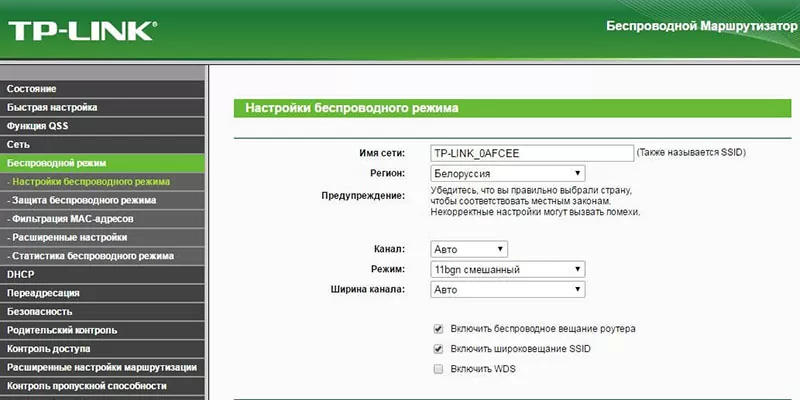Open Расширенные настройки submenu item
This screenshot has height=400, width=800.
pyautogui.click(x=102, y=237)
